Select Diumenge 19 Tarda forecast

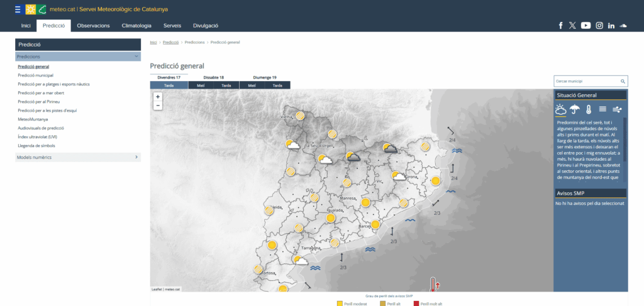point(277,85)
